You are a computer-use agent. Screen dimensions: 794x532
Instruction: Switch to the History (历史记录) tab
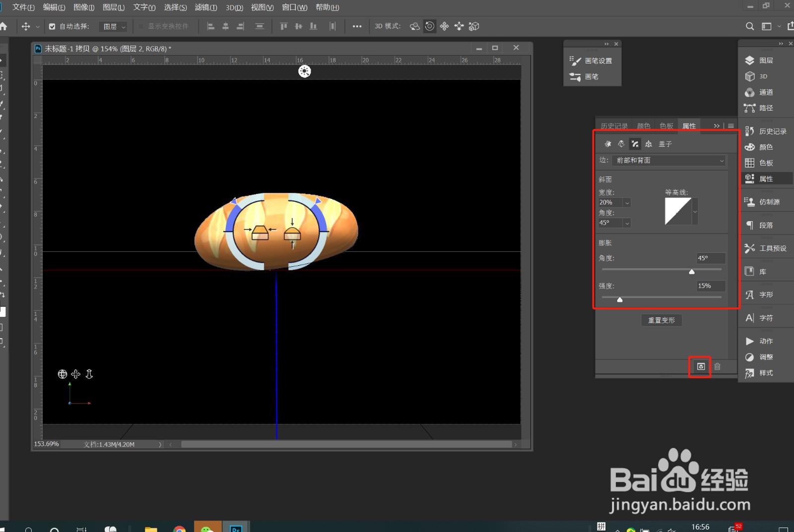tap(614, 126)
